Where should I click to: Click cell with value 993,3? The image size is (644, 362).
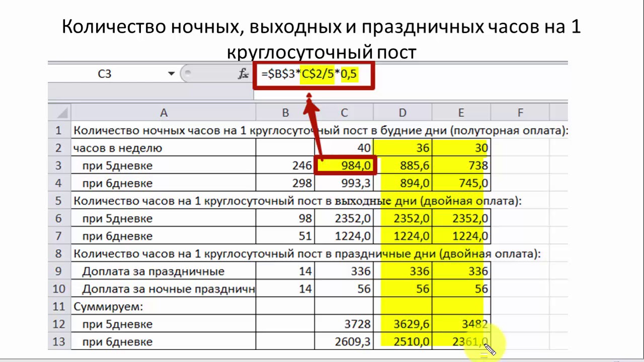tap(344, 183)
